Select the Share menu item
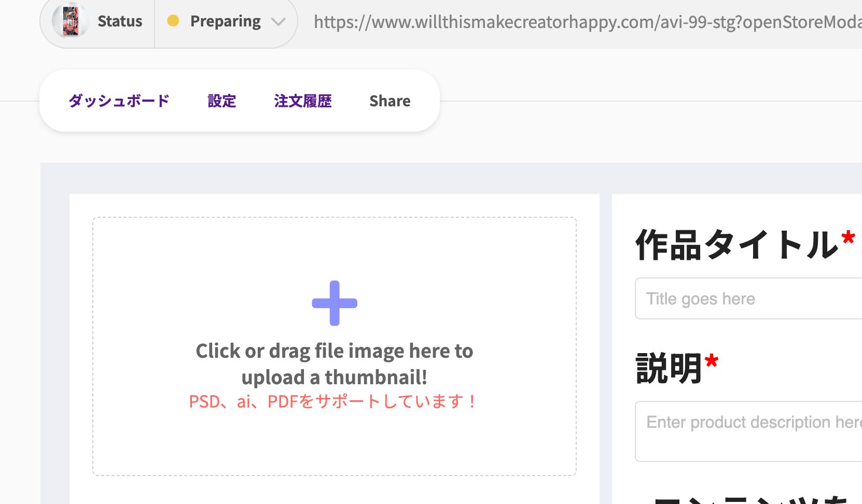862x504 pixels. tap(390, 101)
